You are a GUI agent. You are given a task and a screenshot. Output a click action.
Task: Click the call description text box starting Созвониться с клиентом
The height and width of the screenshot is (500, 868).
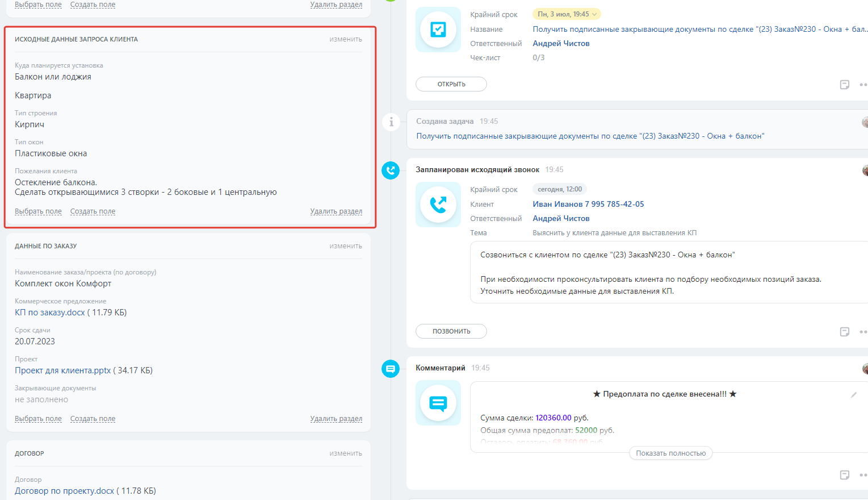tap(669, 273)
